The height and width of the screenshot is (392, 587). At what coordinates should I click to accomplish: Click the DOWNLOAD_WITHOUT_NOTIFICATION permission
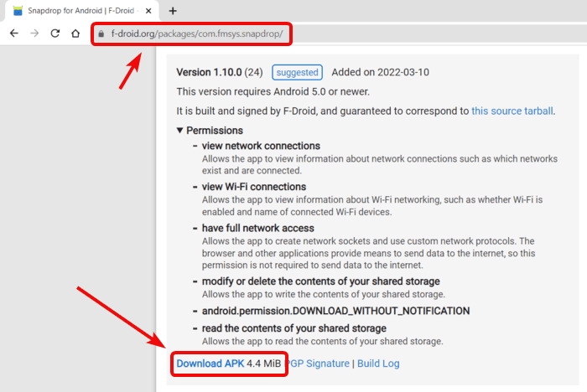tap(335, 311)
